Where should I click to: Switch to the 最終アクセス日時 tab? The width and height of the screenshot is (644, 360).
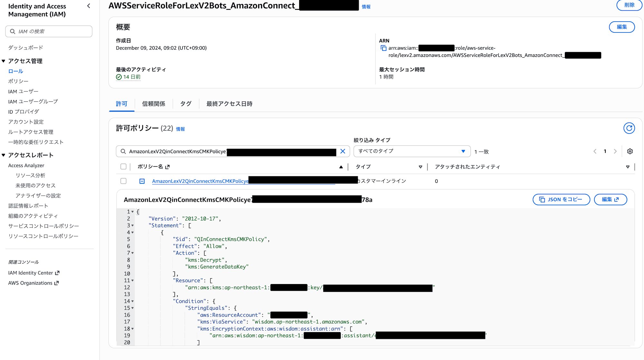click(229, 104)
